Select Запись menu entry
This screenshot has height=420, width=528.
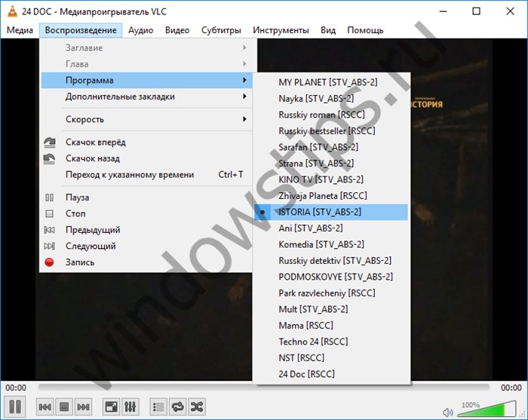[146, 262]
